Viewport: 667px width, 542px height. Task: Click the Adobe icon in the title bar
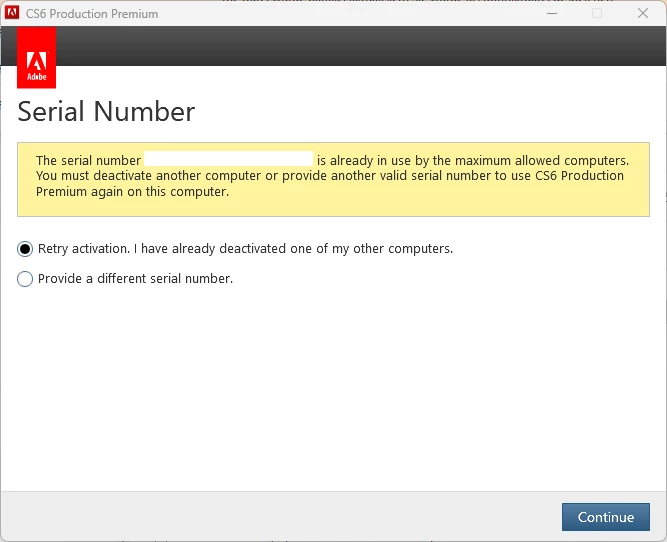(x=12, y=13)
